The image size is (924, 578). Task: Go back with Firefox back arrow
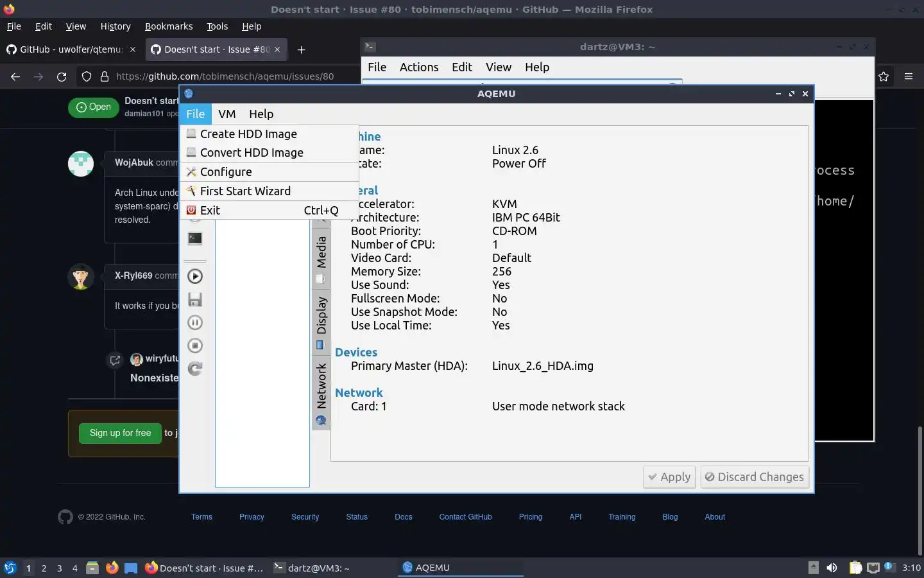tap(15, 76)
